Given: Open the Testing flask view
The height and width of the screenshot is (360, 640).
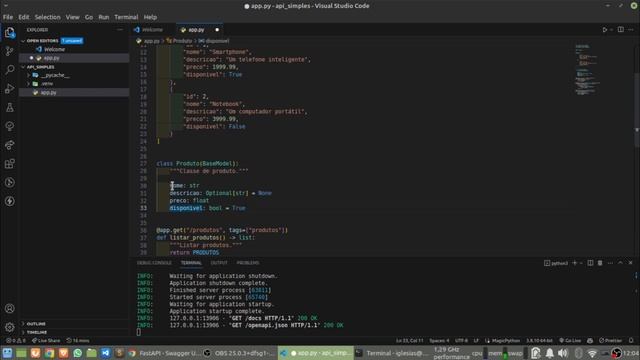Looking at the screenshot, I should pyautogui.click(x=9, y=107).
